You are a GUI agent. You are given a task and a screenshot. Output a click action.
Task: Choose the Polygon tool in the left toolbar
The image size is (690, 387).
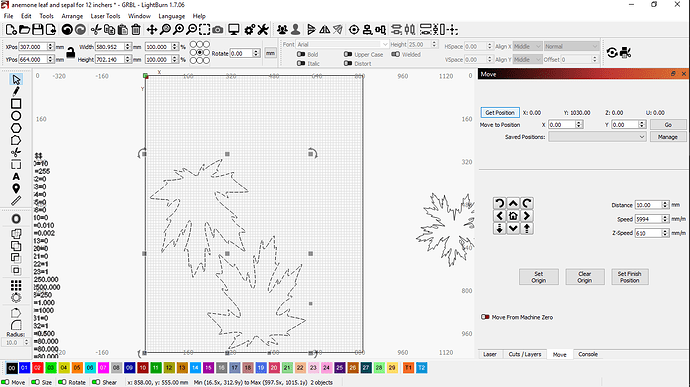[16, 129]
